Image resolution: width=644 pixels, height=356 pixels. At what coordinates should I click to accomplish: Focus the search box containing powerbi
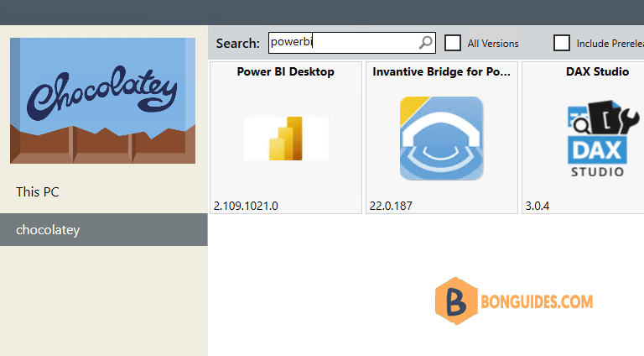pyautogui.click(x=352, y=43)
